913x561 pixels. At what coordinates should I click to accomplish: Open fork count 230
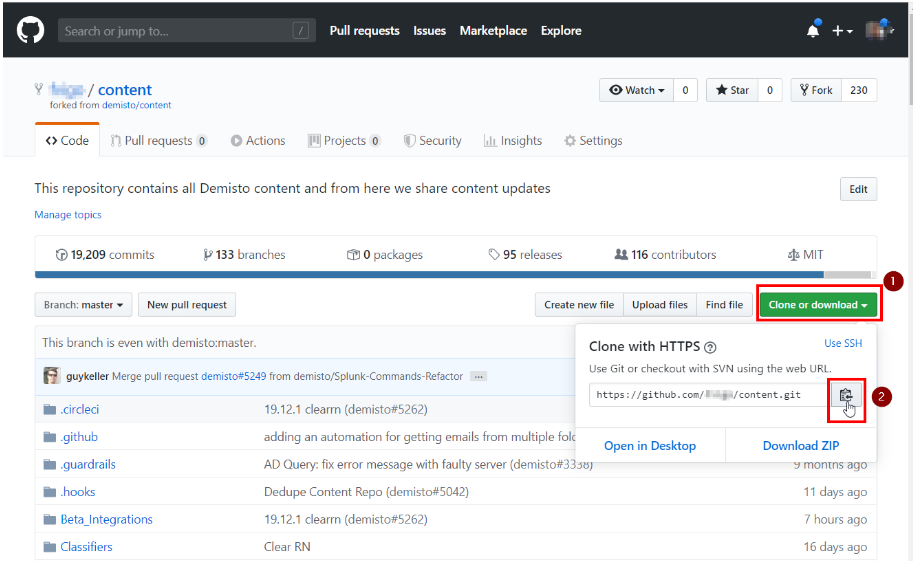tap(859, 90)
